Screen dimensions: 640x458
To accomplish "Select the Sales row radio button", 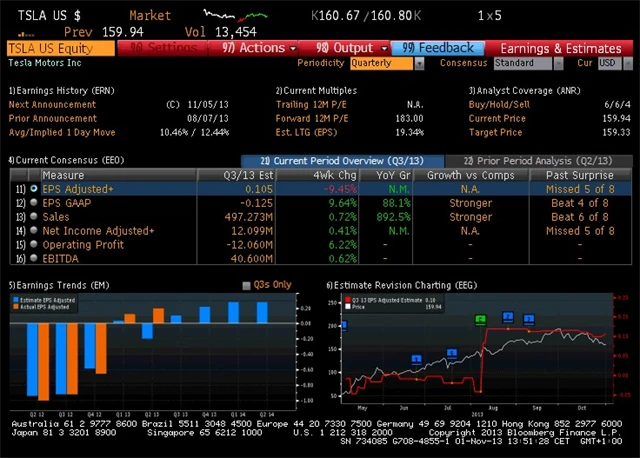I will [x=33, y=216].
